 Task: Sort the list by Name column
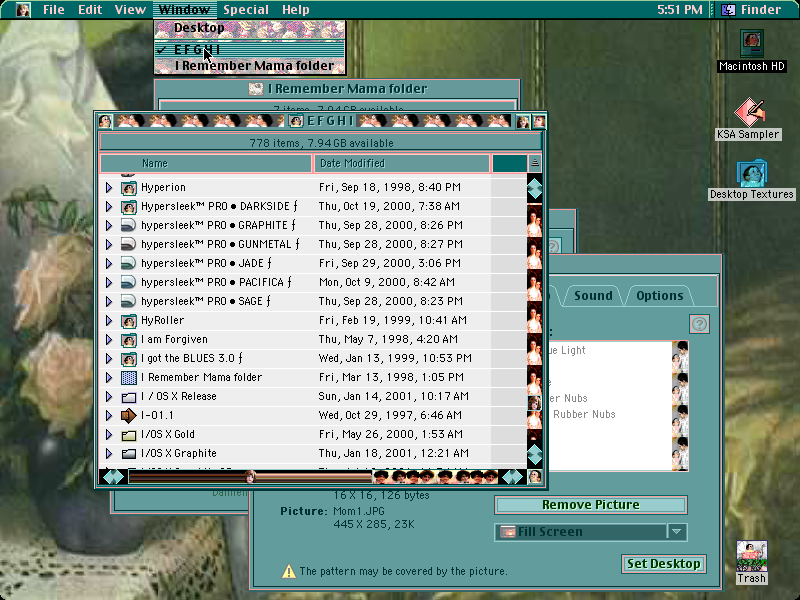click(x=206, y=164)
